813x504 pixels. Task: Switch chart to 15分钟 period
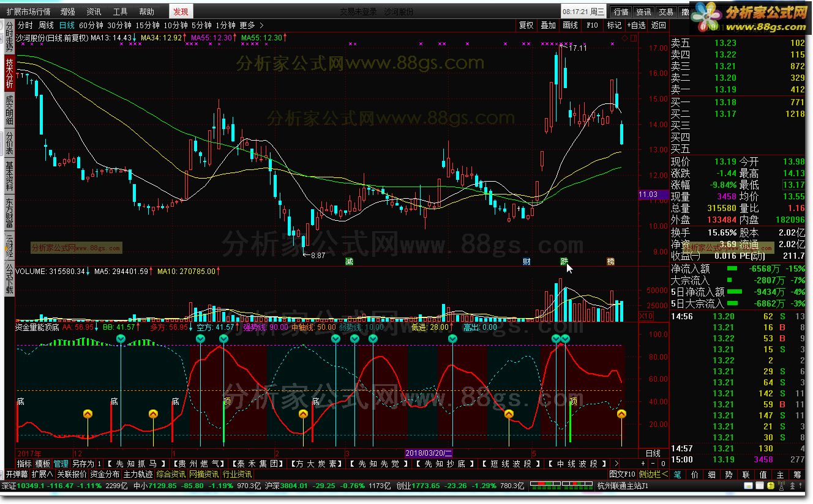click(148, 25)
